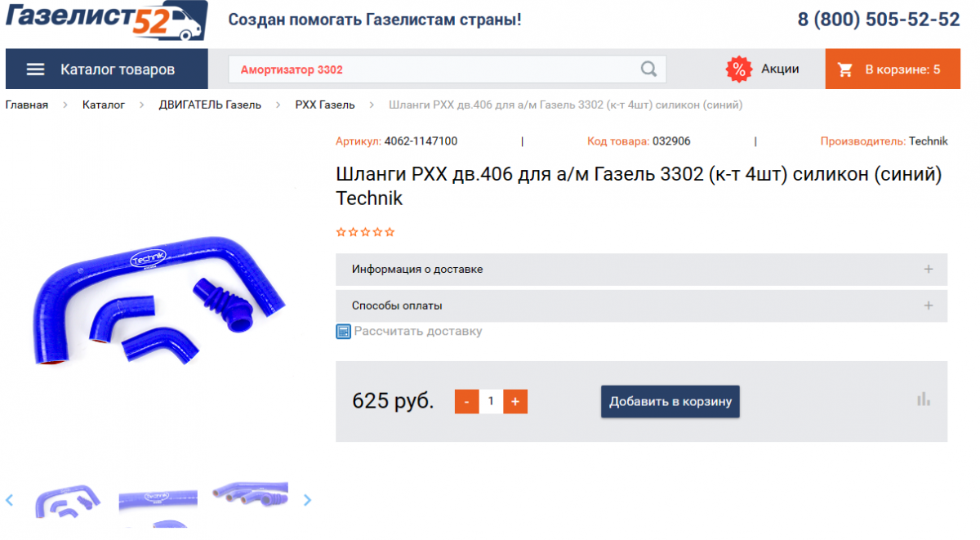Click the price 625 руб.

[x=393, y=401]
